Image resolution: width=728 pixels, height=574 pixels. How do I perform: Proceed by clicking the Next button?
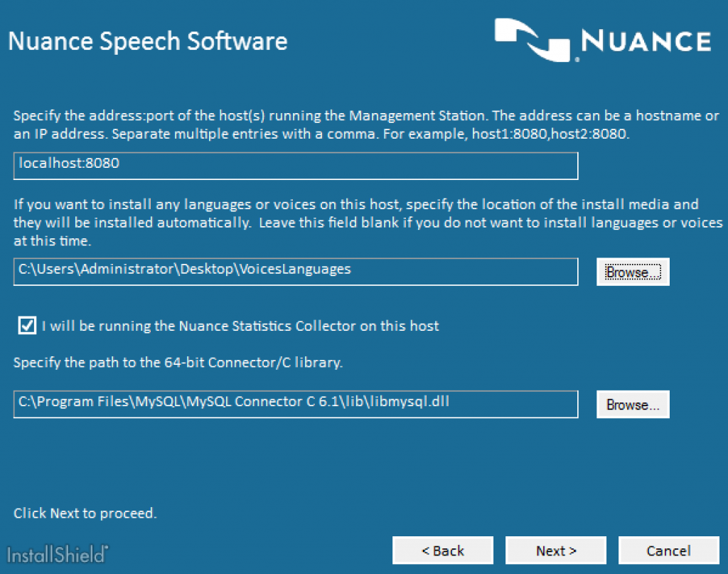(555, 550)
